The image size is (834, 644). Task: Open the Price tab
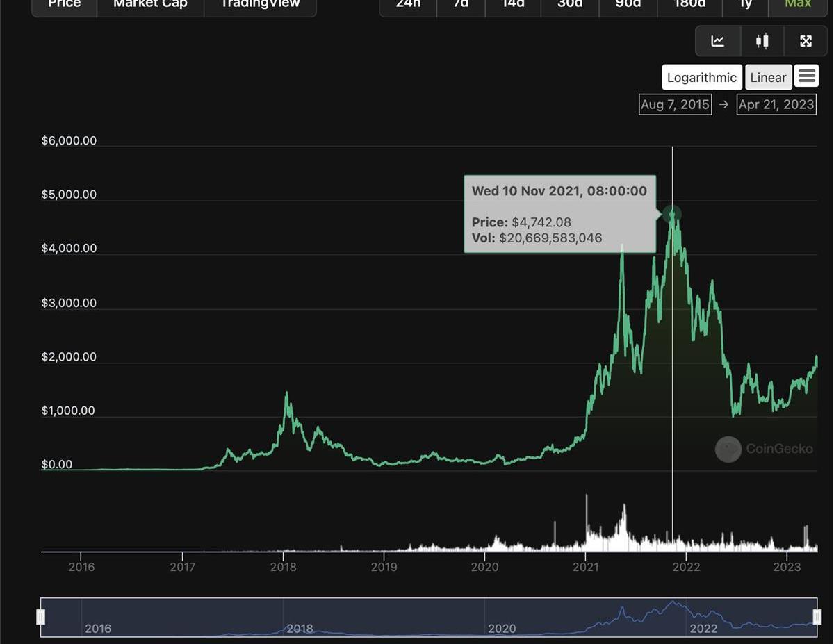click(x=64, y=5)
